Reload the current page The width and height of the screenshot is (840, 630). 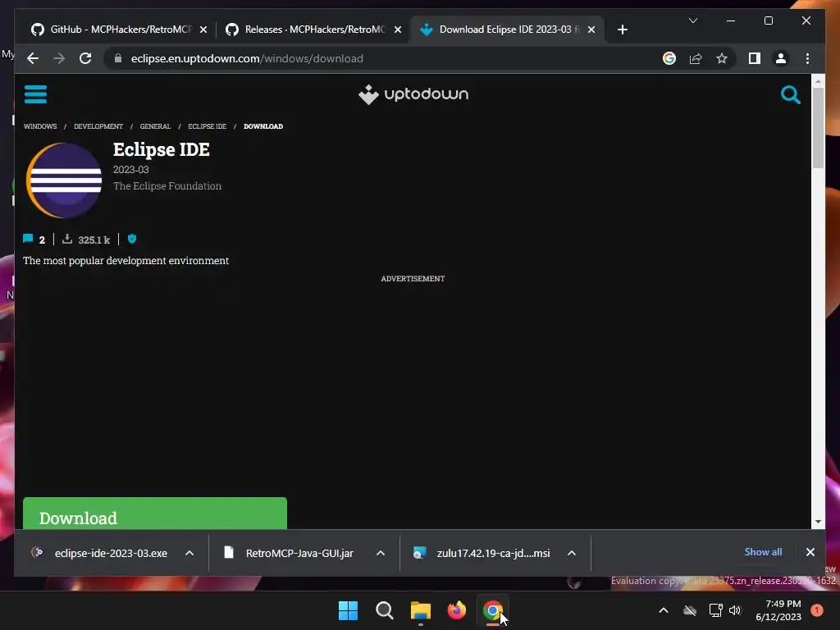click(x=85, y=58)
